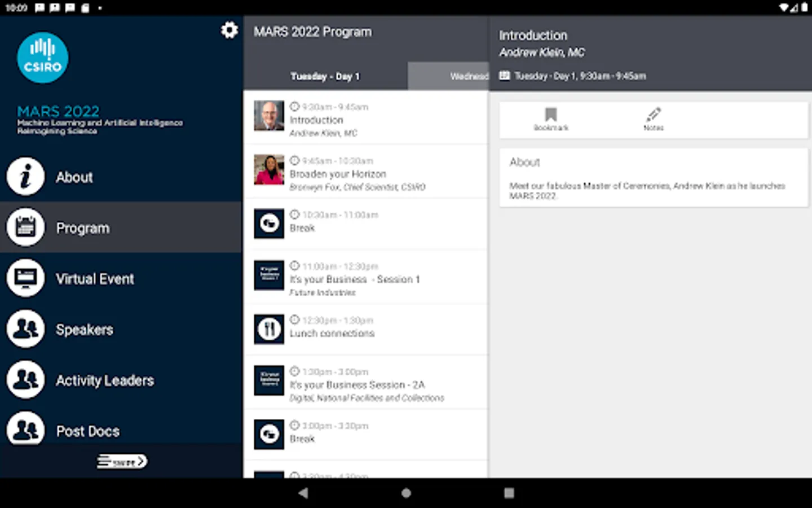Viewport: 812px width, 508px height.
Task: Click the 3:00pm Break coffee icon
Action: click(x=269, y=434)
